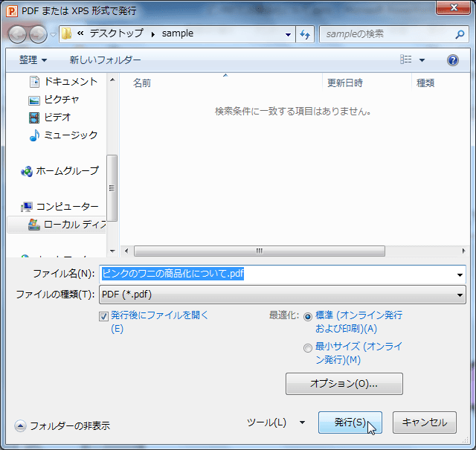Viewport: 476px width, 450px height.
Task: Click the PowerPoint icon in title bar
Action: [x=12, y=11]
